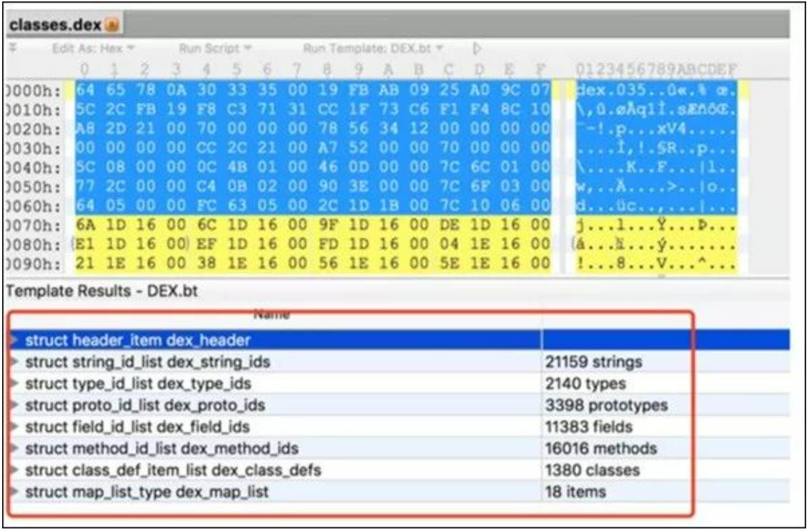Click the '1380 classes' value cell

(592, 470)
